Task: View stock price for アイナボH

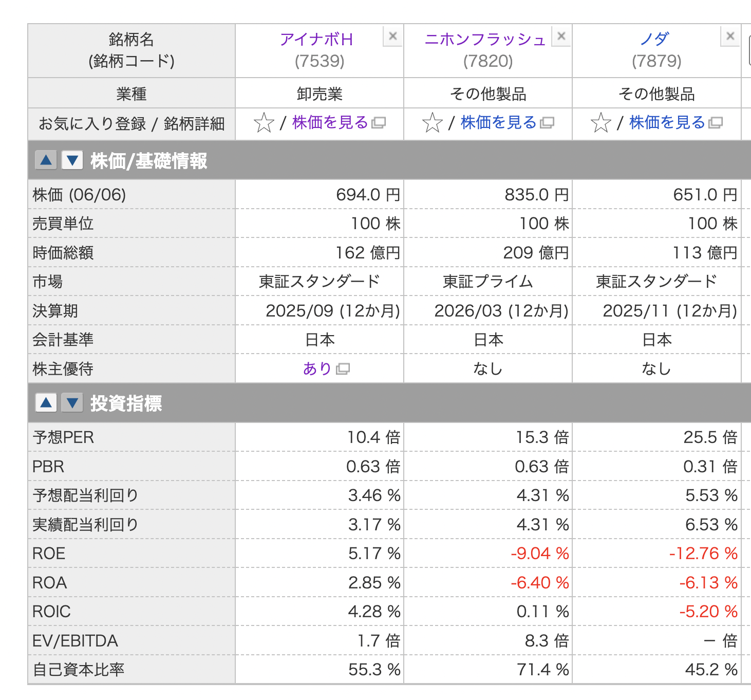Action: (330, 123)
